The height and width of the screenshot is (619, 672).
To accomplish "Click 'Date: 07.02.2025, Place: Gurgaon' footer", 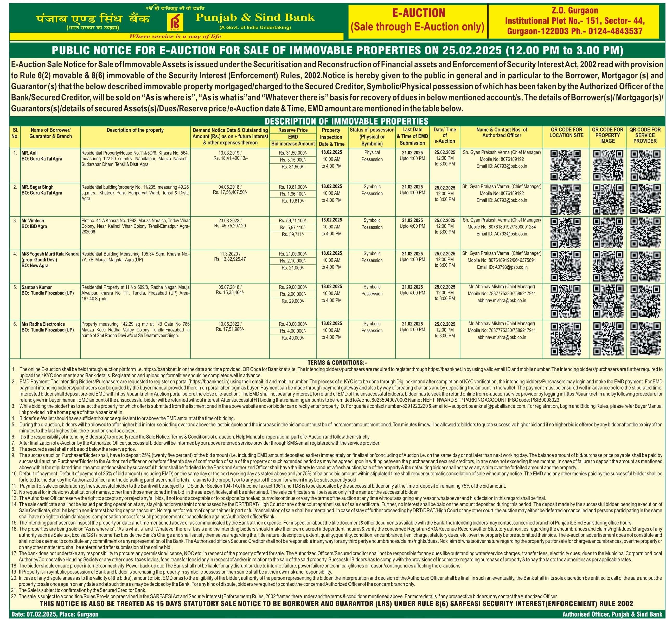I will (55, 614).
